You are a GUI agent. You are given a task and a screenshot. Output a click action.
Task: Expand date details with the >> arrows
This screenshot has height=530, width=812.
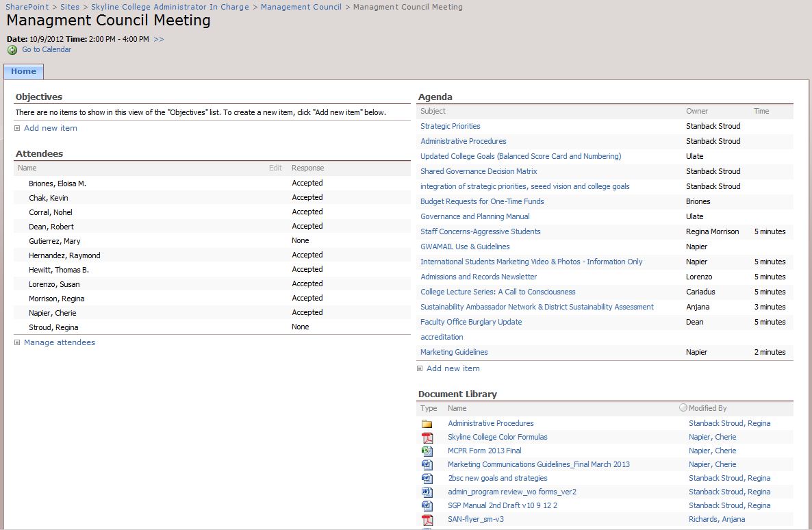point(159,39)
